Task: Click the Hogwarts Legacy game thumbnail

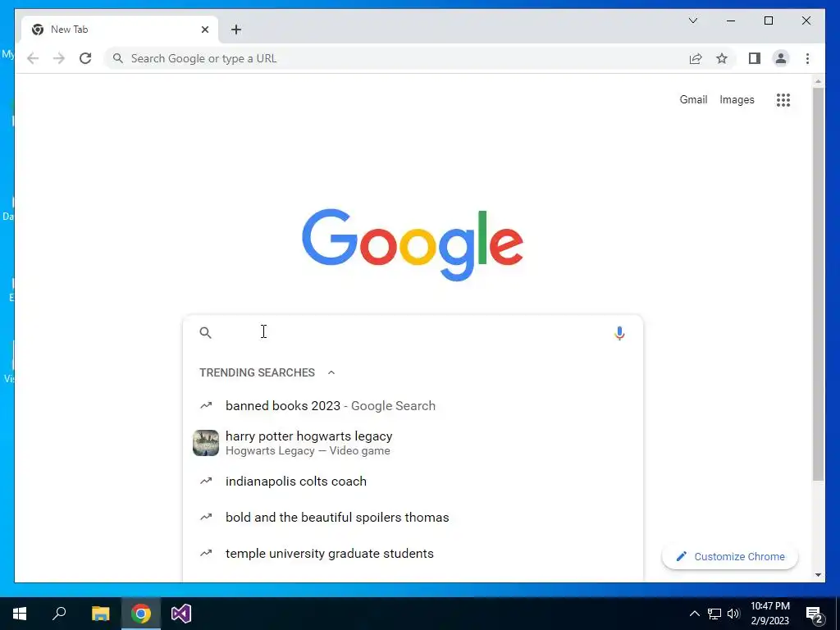Action: (206, 443)
